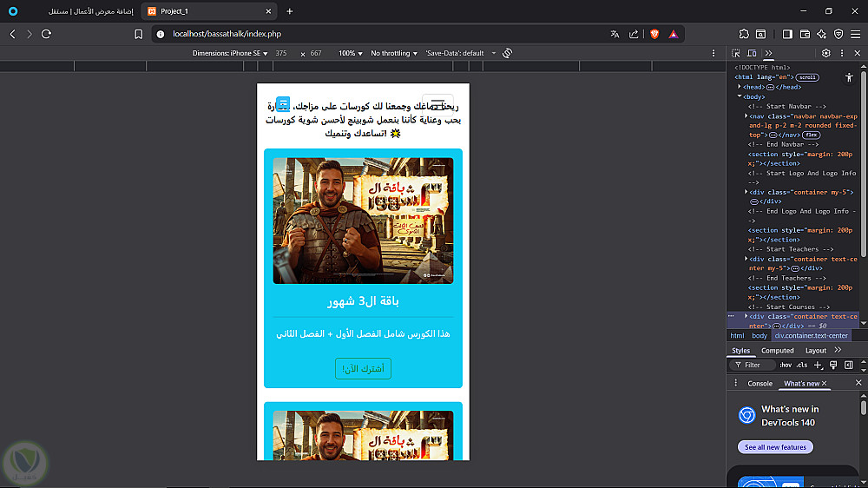Screen dimensions: 868x488
Task: Click the viewport width 375 field
Action: click(281, 53)
